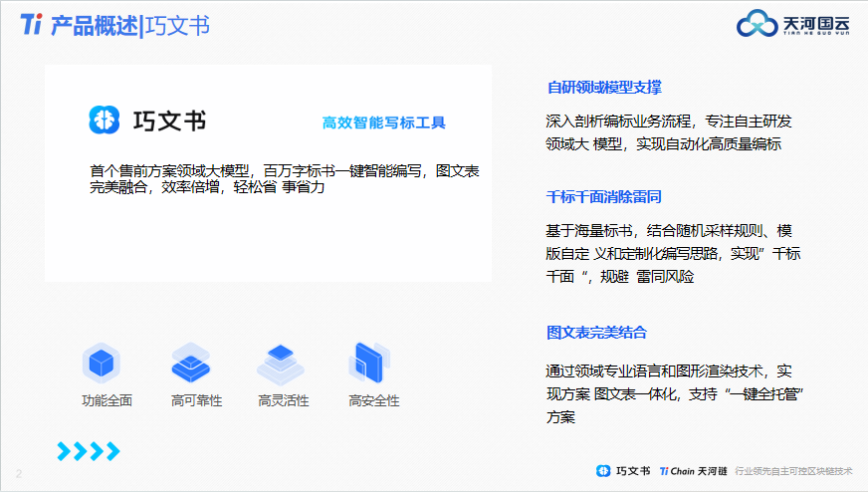This screenshot has height=492, width=868.
Task: Click the slide page number 2
Action: [19, 474]
